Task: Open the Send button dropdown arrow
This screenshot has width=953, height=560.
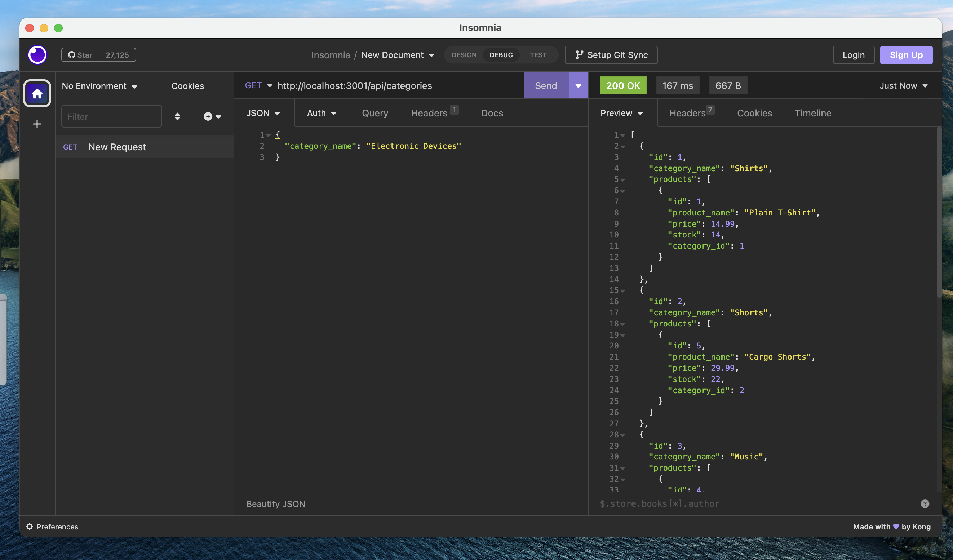Action: click(x=578, y=85)
